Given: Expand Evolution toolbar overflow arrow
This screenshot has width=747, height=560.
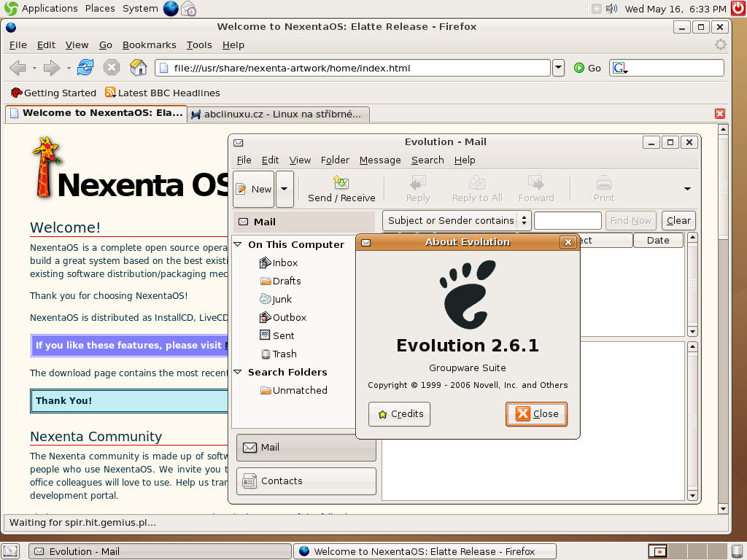Looking at the screenshot, I should pos(687,189).
